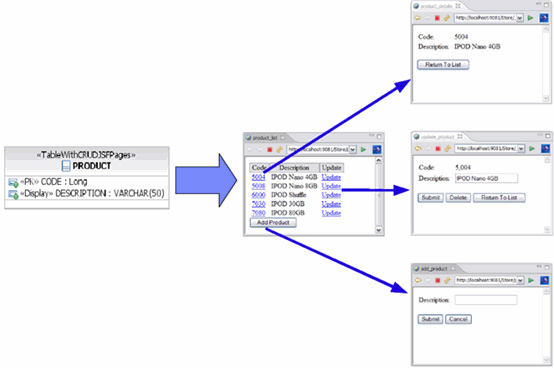This screenshot has width=554, height=368.
Task: Open URL dropdown in product_list browser
Action: 353,150
